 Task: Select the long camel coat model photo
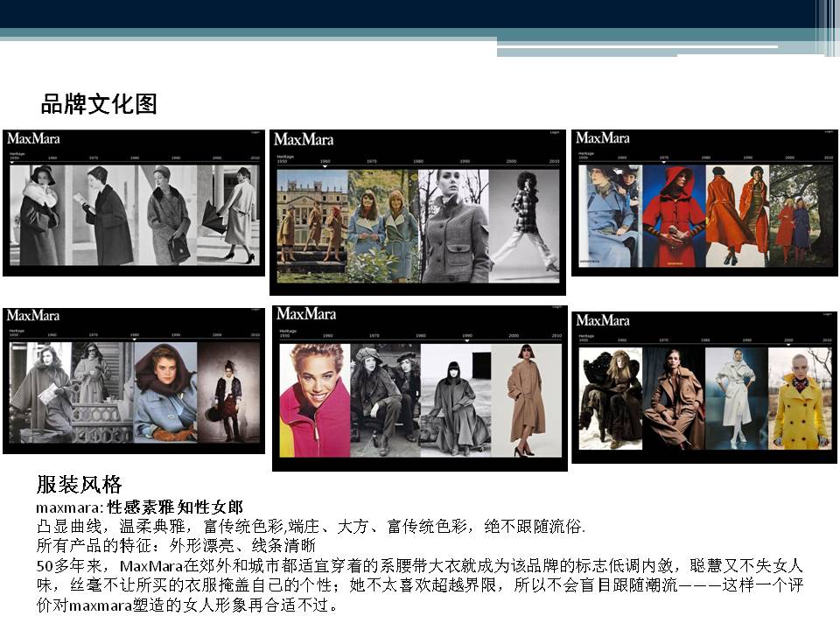tap(527, 401)
